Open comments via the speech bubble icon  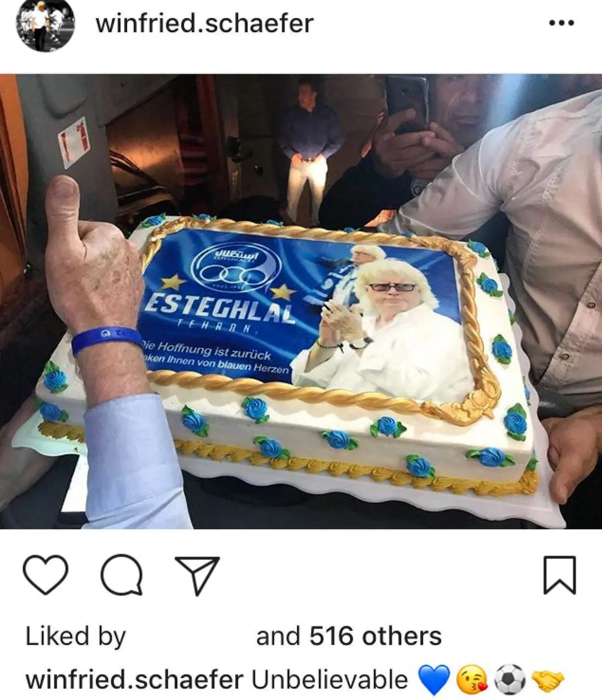[121, 575]
